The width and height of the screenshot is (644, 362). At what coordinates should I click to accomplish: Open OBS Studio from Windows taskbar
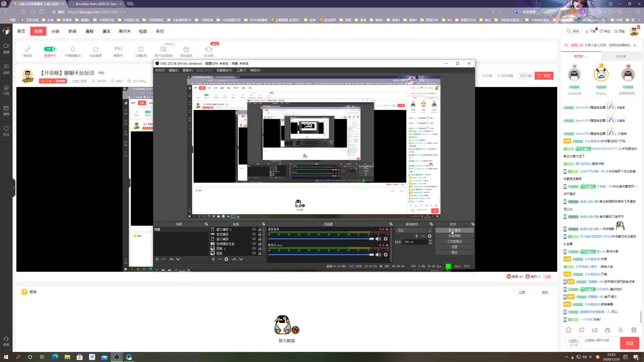(116, 357)
